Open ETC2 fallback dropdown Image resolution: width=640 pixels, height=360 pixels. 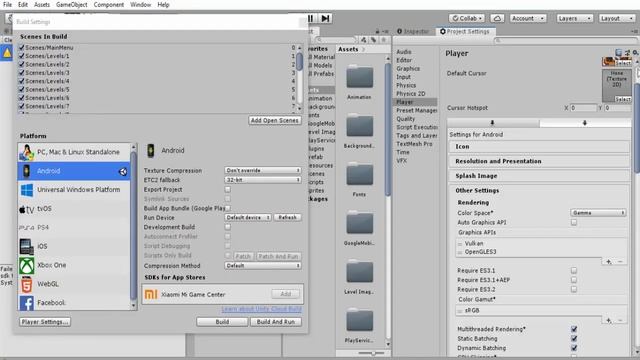tap(263, 180)
